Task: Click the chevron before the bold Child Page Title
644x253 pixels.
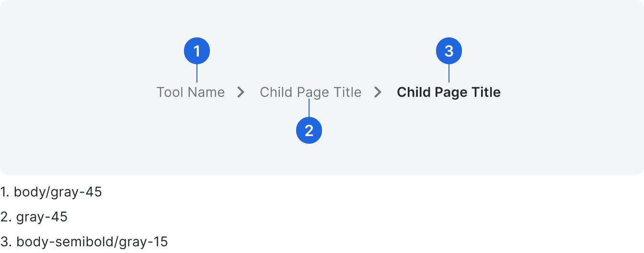Action: 378,92
